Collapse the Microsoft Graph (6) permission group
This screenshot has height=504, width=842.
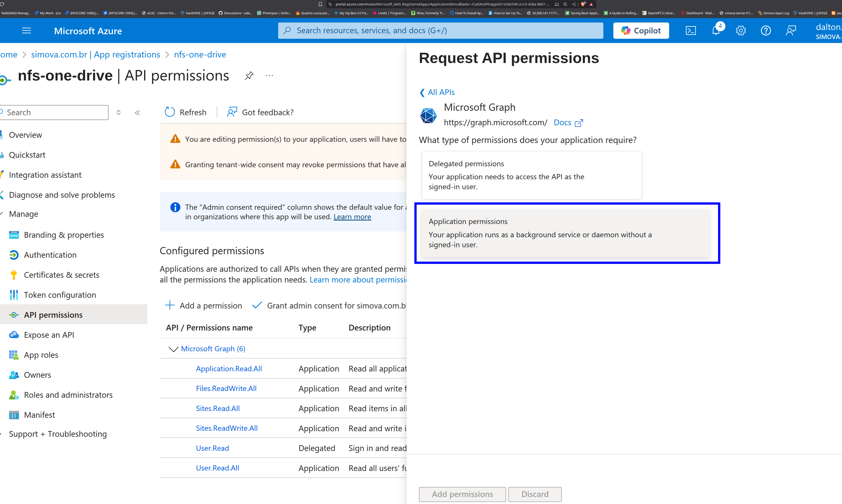(173, 349)
